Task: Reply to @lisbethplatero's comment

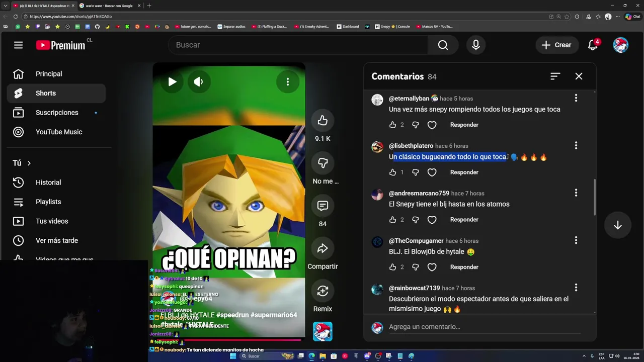Action: click(x=464, y=172)
